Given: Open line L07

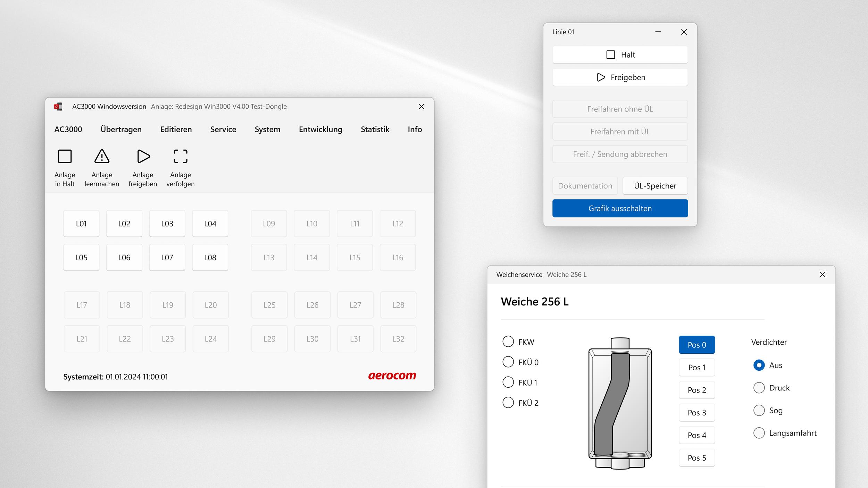Looking at the screenshot, I should click(167, 258).
